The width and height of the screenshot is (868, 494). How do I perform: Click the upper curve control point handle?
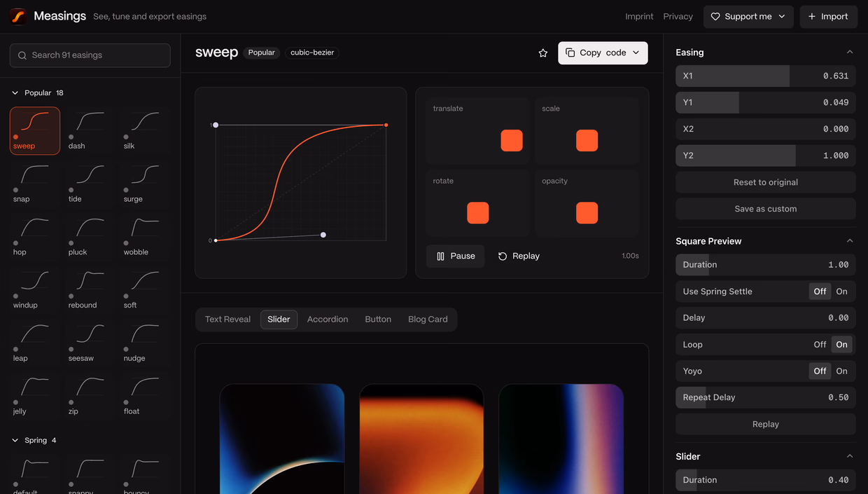[x=216, y=125]
